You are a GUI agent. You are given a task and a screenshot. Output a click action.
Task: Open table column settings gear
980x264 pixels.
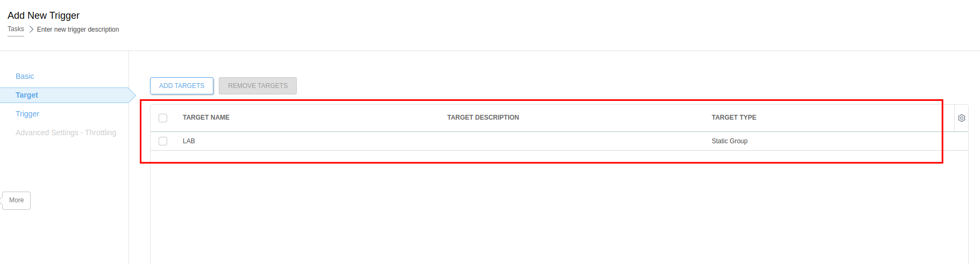tap(962, 118)
